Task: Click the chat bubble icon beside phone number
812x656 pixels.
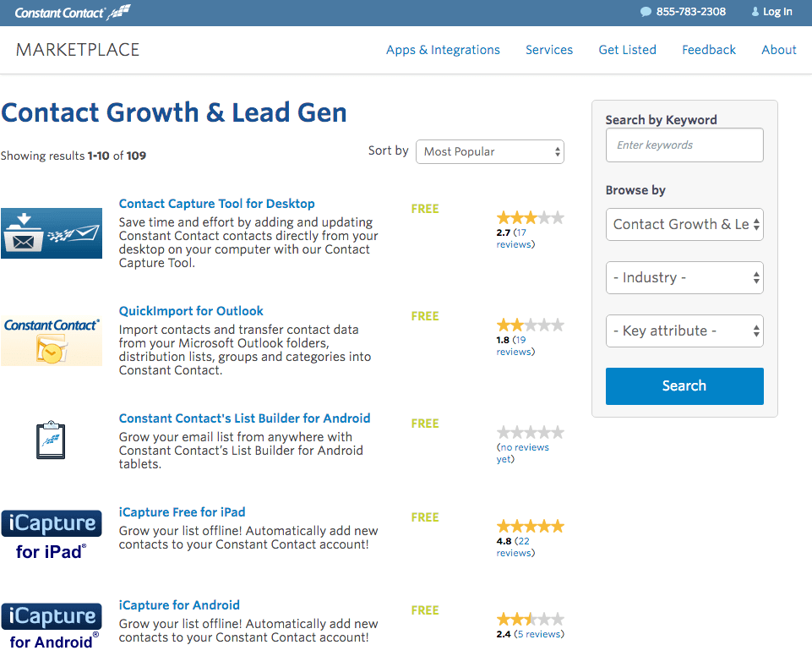Action: point(646,12)
